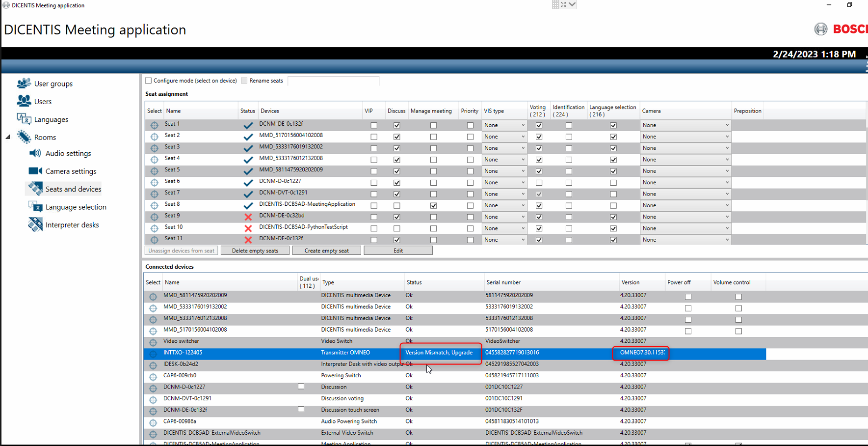Viewport: 868px width, 446px height.
Task: Click the Delete empty seats button
Action: click(255, 251)
